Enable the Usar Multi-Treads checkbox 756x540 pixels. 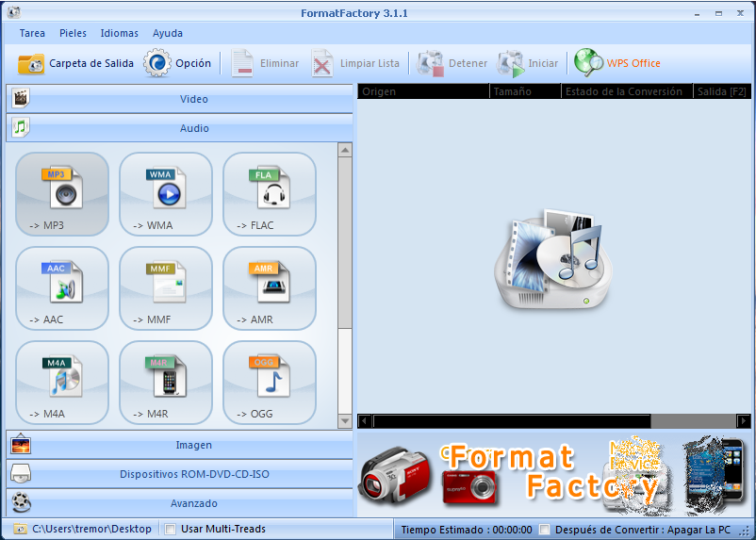tap(171, 529)
